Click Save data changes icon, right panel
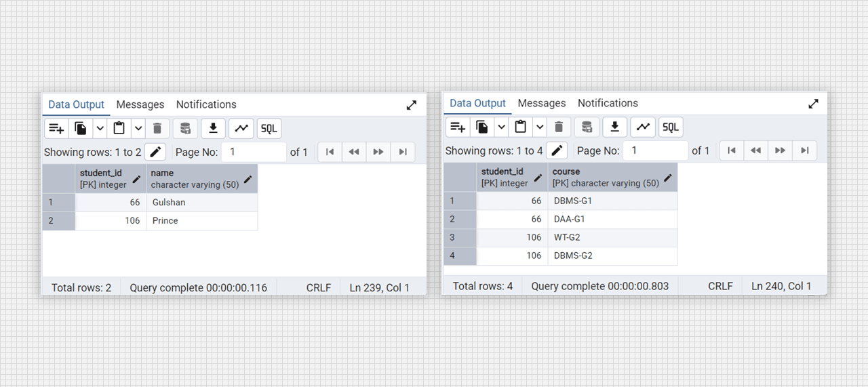This screenshot has width=868, height=387. (587, 127)
